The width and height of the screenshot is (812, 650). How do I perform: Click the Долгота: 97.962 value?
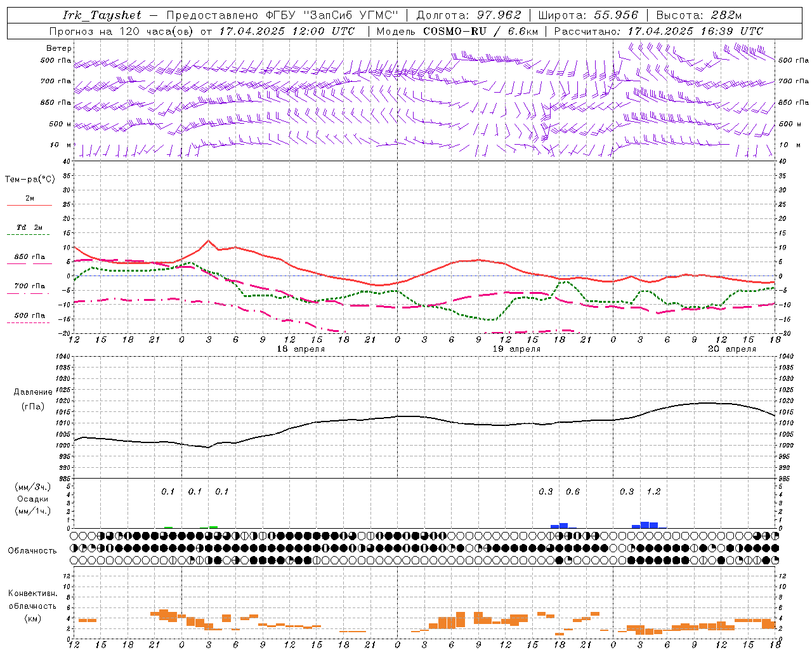tap(469, 15)
